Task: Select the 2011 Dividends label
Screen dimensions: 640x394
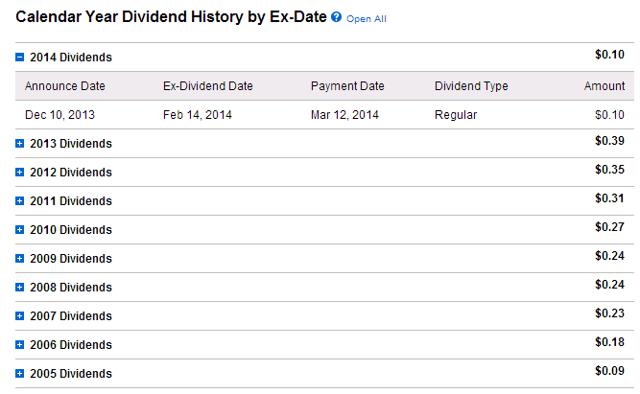Action: tap(71, 201)
